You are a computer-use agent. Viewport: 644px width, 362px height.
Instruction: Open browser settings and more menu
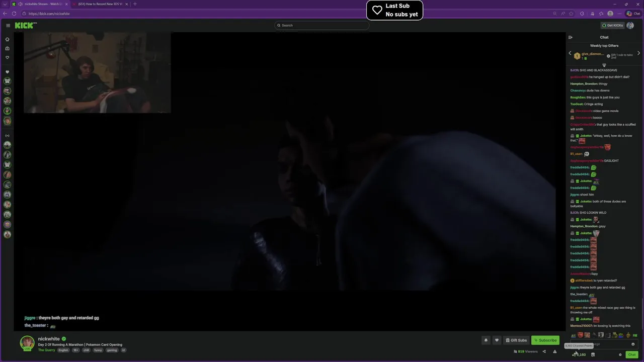coord(619,14)
